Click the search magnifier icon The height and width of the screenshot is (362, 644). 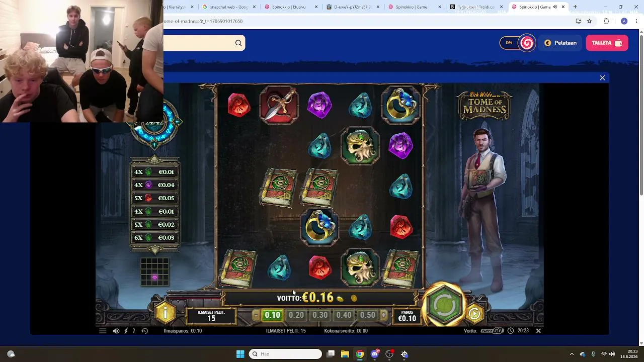(x=238, y=43)
